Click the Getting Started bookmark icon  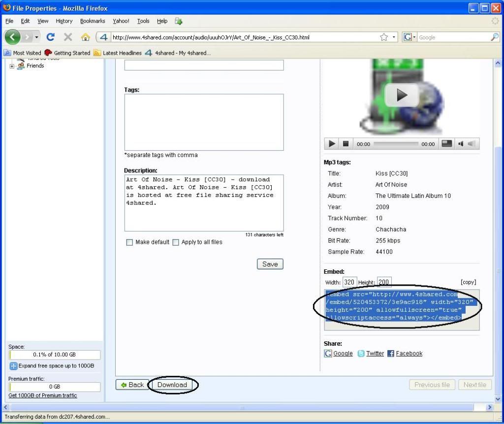[48, 53]
